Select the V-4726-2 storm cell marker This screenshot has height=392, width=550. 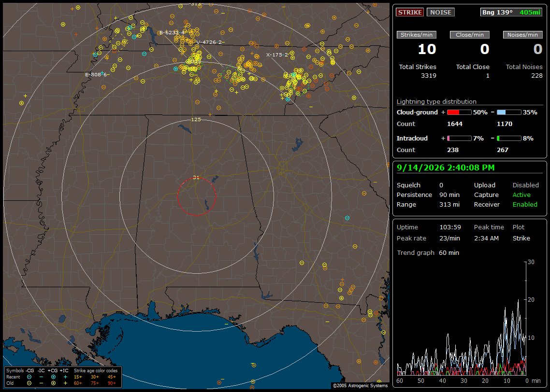tap(209, 42)
